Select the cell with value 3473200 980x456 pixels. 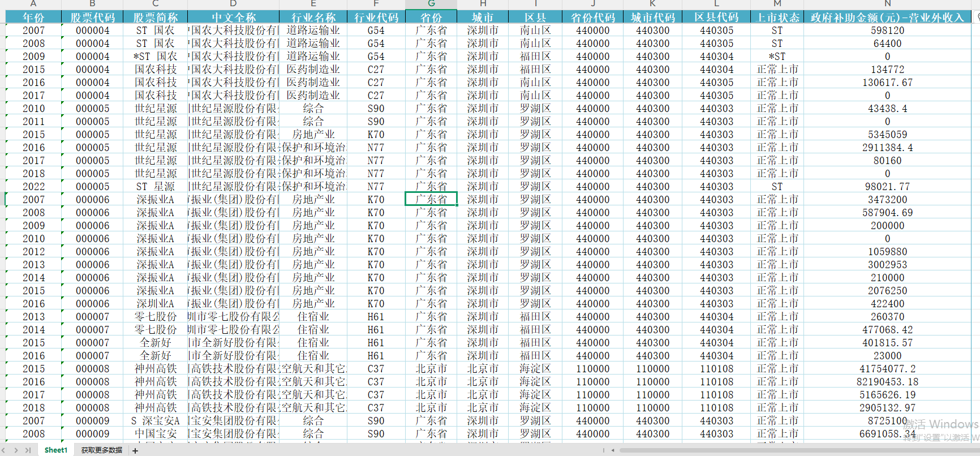[x=887, y=200]
